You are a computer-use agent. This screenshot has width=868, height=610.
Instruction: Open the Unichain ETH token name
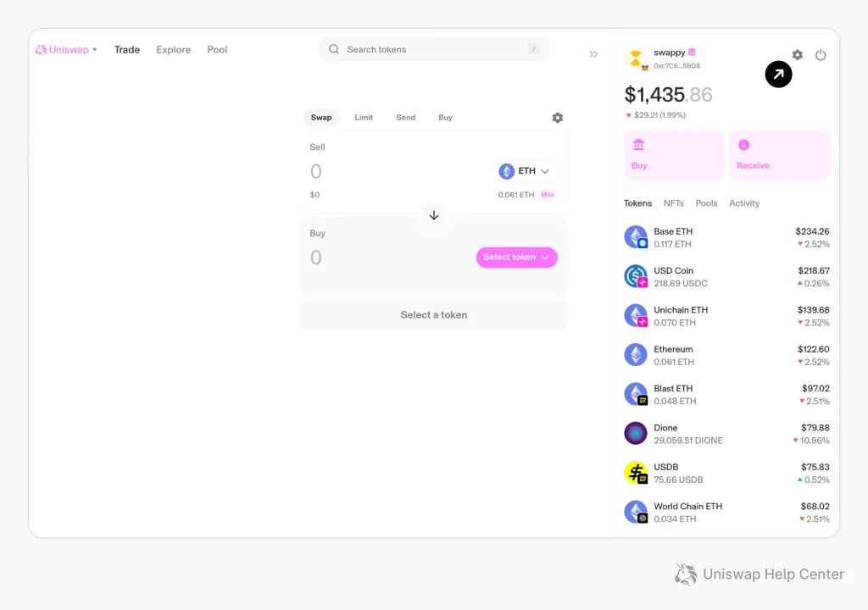tap(681, 310)
